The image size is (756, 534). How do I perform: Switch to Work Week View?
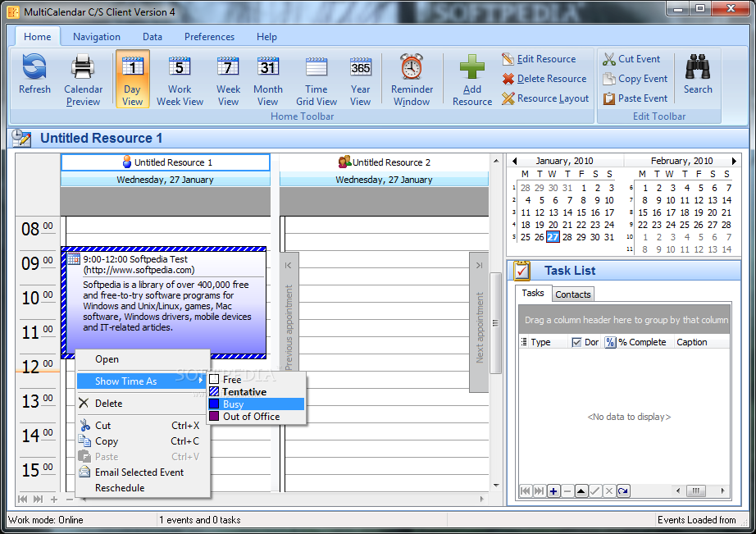click(180, 80)
